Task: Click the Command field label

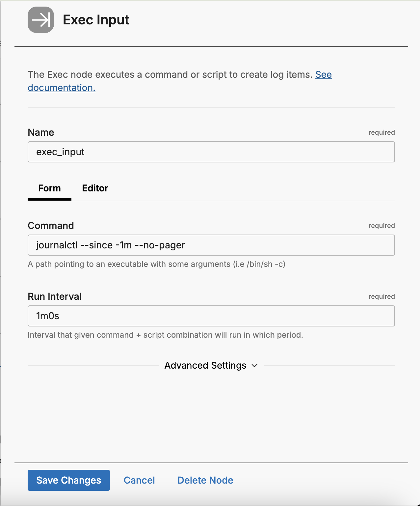Action: pos(51,226)
